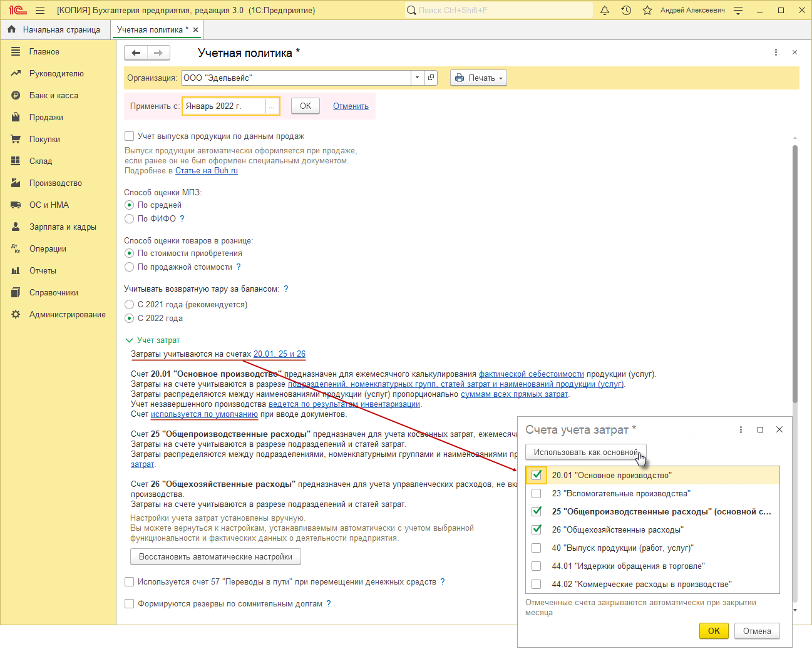Open favorites star icon

647,10
